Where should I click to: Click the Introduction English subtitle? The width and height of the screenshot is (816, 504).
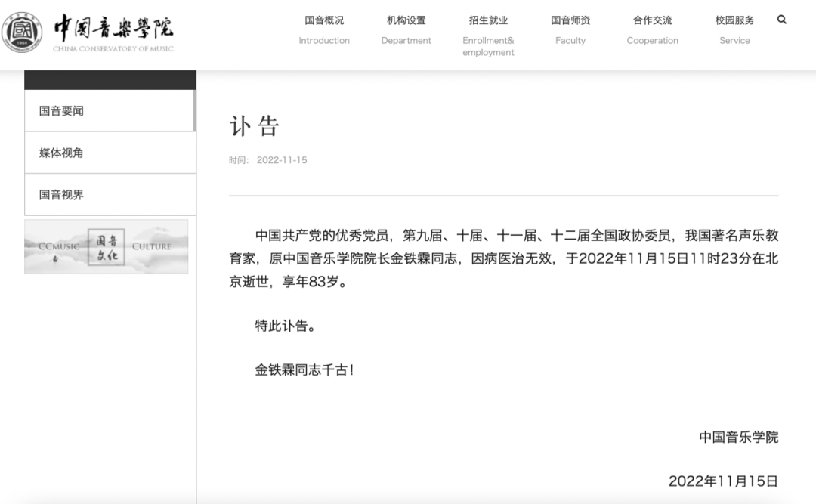point(324,40)
